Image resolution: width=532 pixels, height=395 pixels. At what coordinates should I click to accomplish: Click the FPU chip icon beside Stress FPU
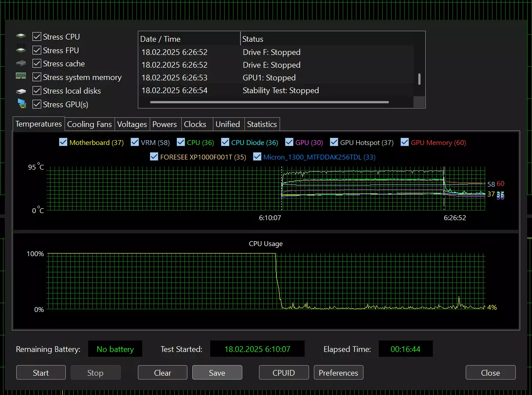click(21, 50)
